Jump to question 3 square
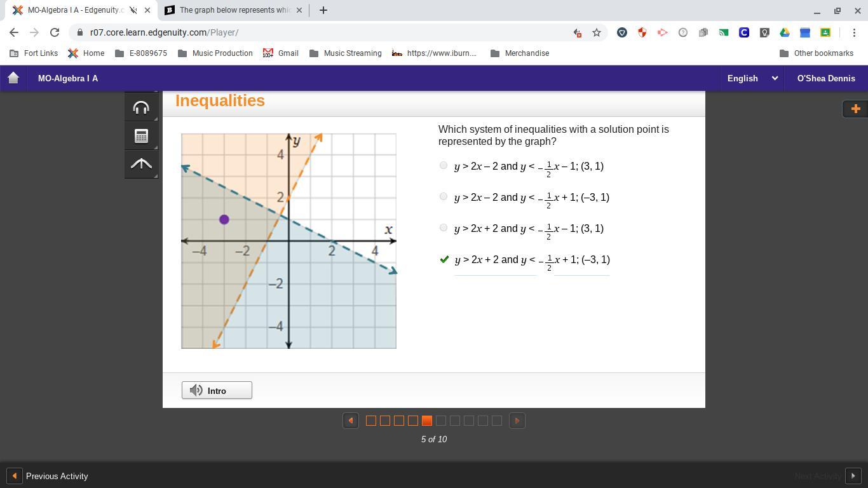The image size is (868, 488). tap(399, 421)
